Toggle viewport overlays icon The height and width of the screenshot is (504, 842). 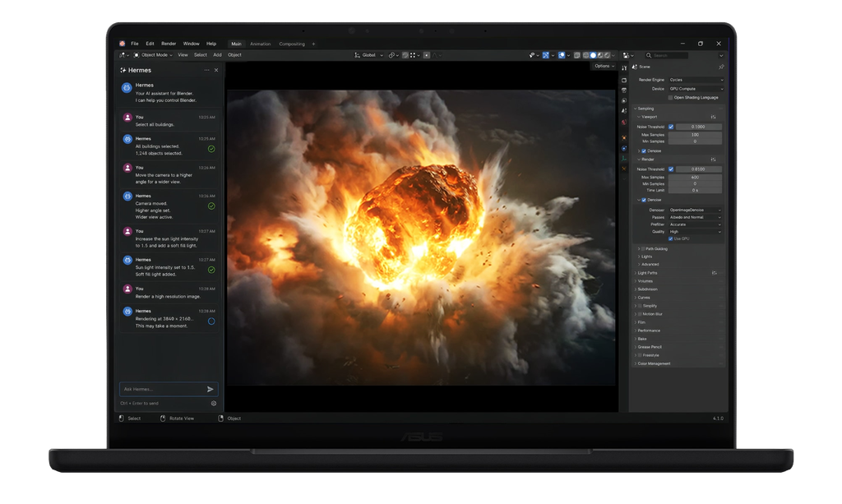tap(562, 55)
